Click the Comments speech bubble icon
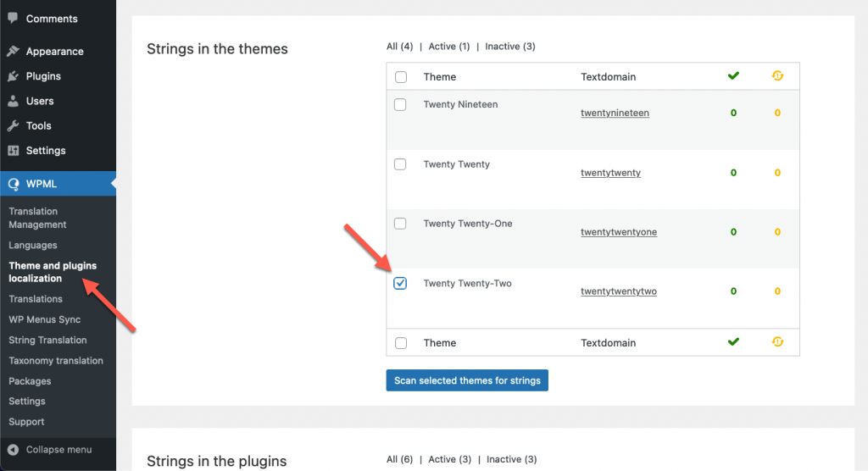 [x=13, y=18]
